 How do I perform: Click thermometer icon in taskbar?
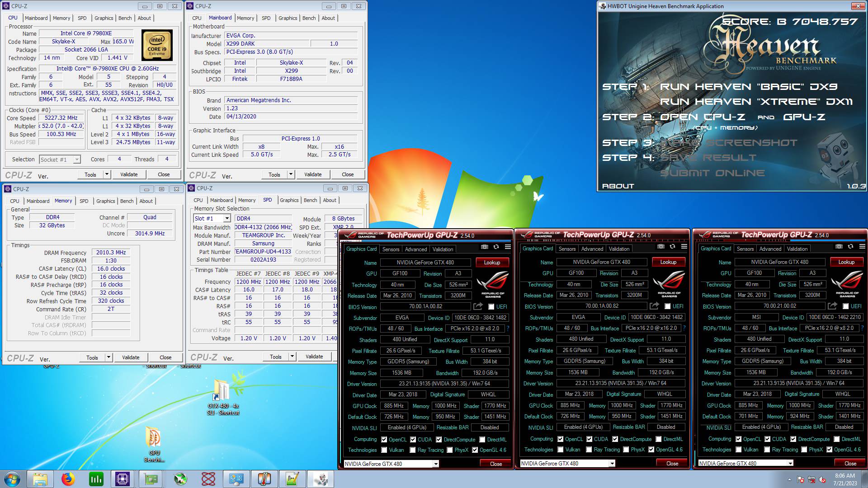tap(264, 479)
